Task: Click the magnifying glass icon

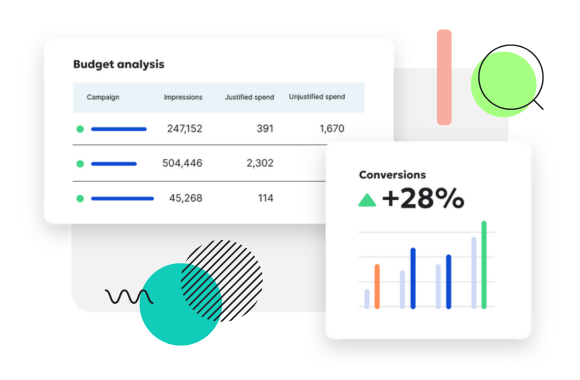Action: click(x=512, y=78)
